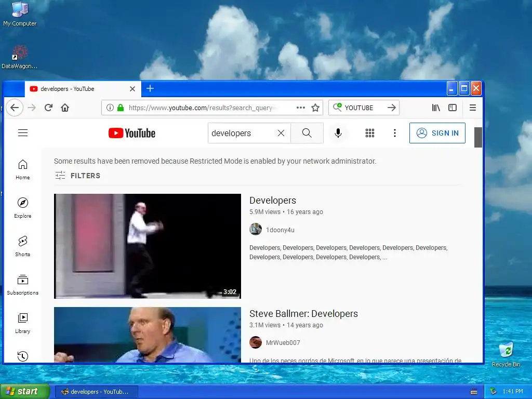Click the system tray icon beside the clock

(x=494, y=392)
